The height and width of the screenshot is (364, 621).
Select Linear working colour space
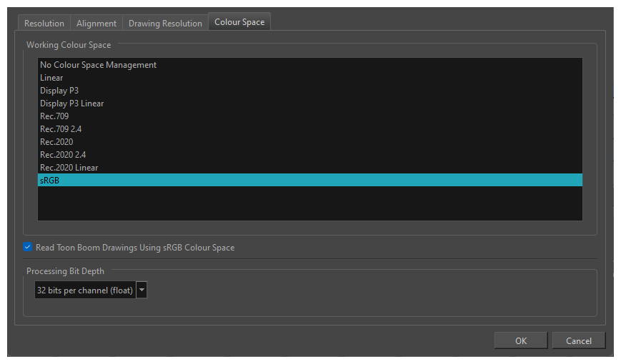(x=51, y=78)
